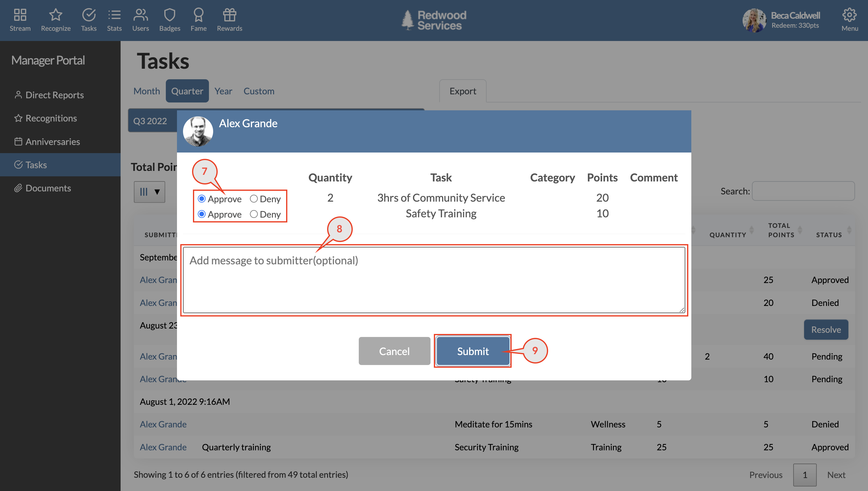This screenshot has height=491, width=868.
Task: Switch to the Year tab
Action: coord(223,91)
